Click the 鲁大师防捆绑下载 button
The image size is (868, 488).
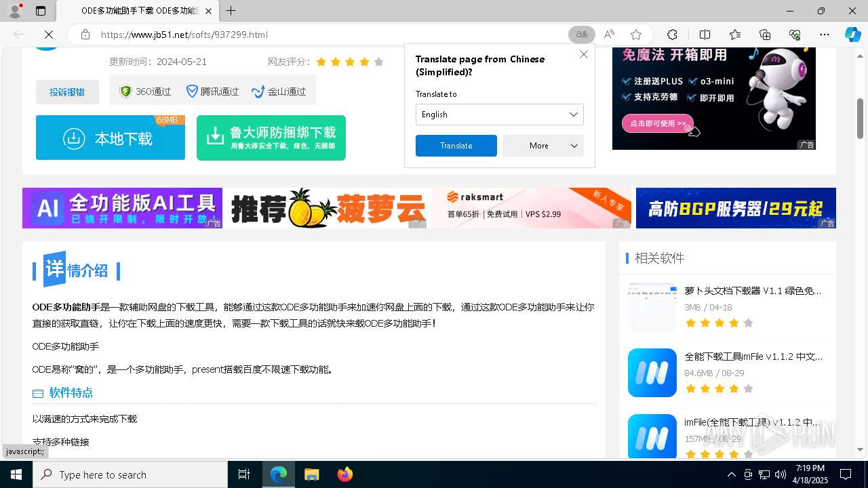(271, 138)
